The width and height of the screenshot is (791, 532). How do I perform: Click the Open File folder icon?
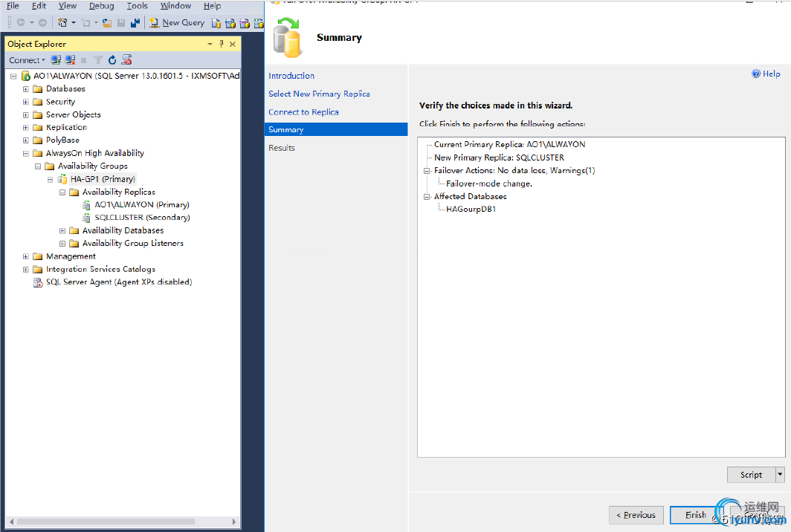[x=107, y=23]
